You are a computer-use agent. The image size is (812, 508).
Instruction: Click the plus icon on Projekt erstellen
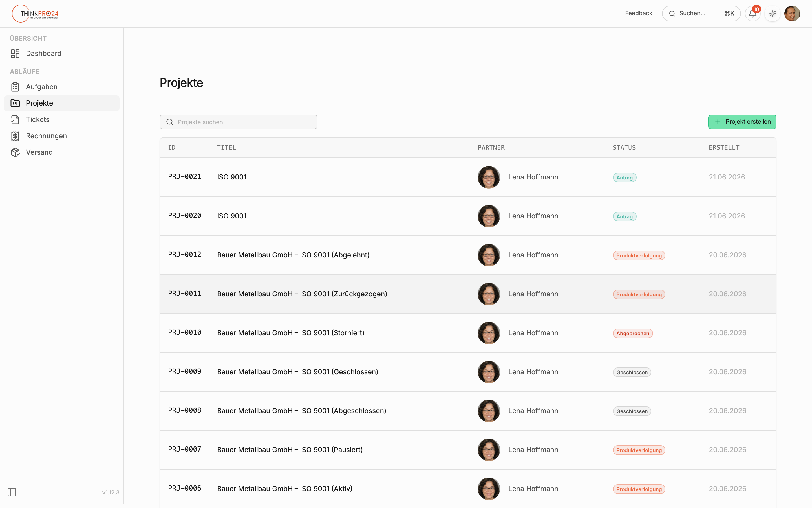tap(718, 122)
